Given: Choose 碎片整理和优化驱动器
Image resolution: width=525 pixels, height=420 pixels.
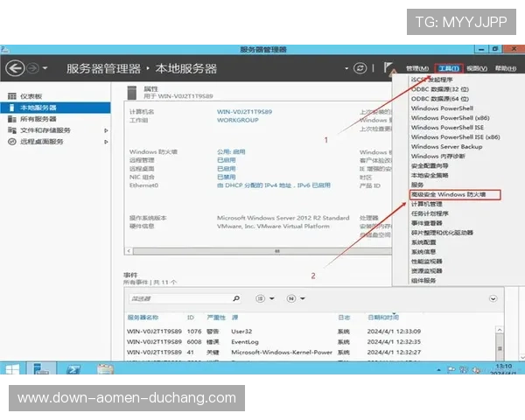Looking at the screenshot, I should point(442,233).
